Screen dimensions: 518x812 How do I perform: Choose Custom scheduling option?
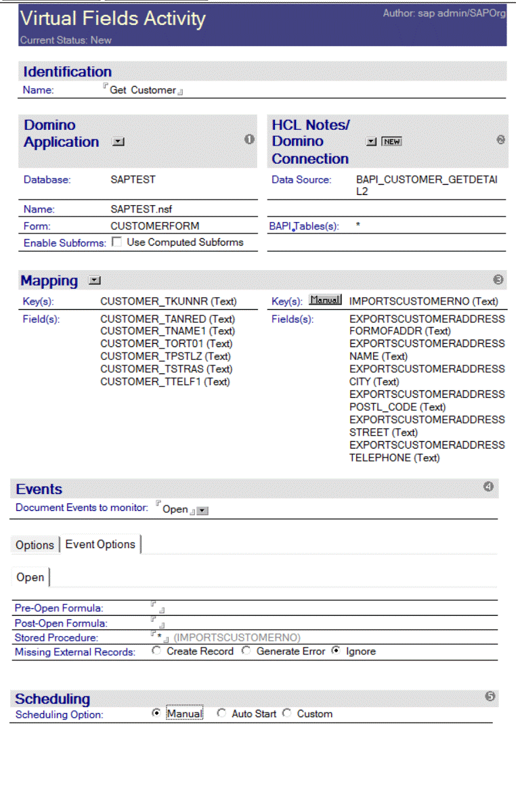287,713
